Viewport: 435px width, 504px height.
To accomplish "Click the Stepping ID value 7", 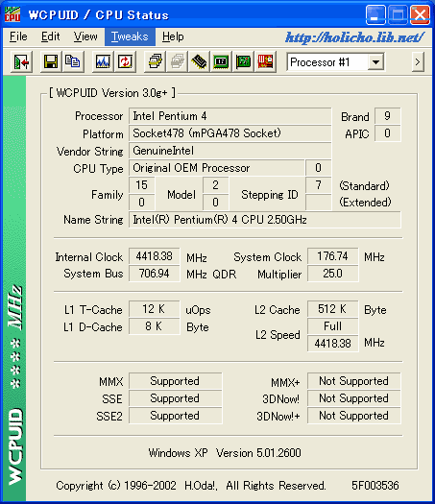I will (318, 185).
